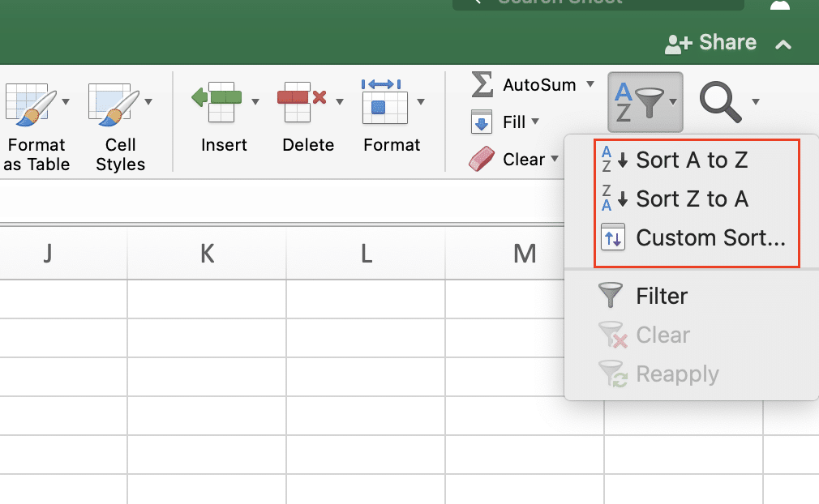Viewport: 819px width, 504px height.
Task: Click the Share button
Action: pyautogui.click(x=711, y=43)
